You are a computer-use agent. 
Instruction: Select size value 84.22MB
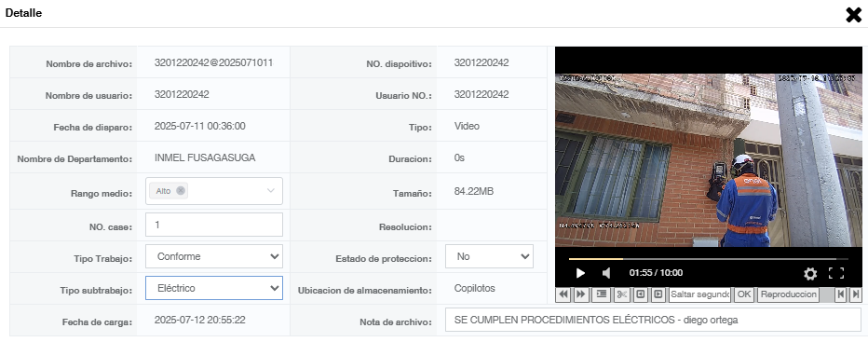[474, 192]
